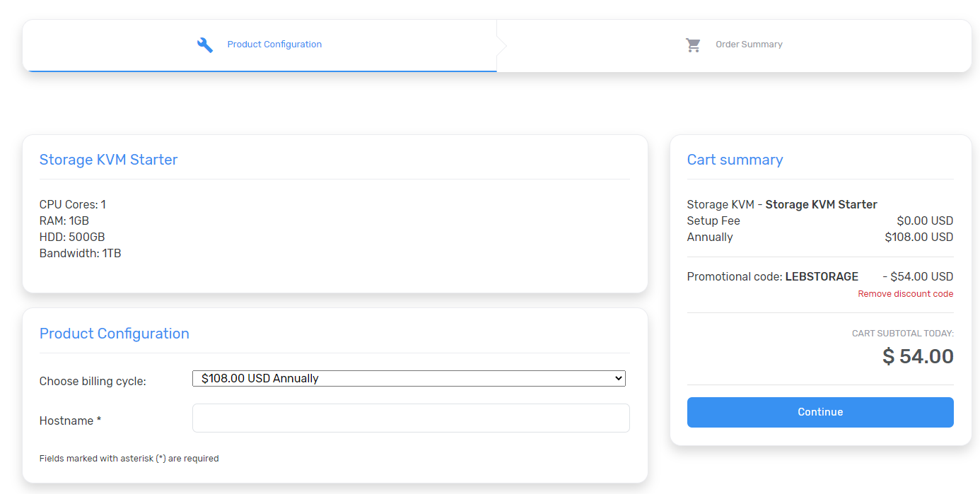This screenshot has height=494, width=980.
Task: Click the Cart summary heading
Action: click(735, 160)
